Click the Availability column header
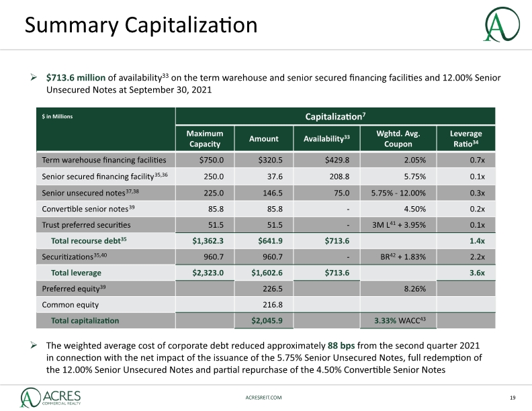This screenshot has height=411, width=532. tap(326, 138)
